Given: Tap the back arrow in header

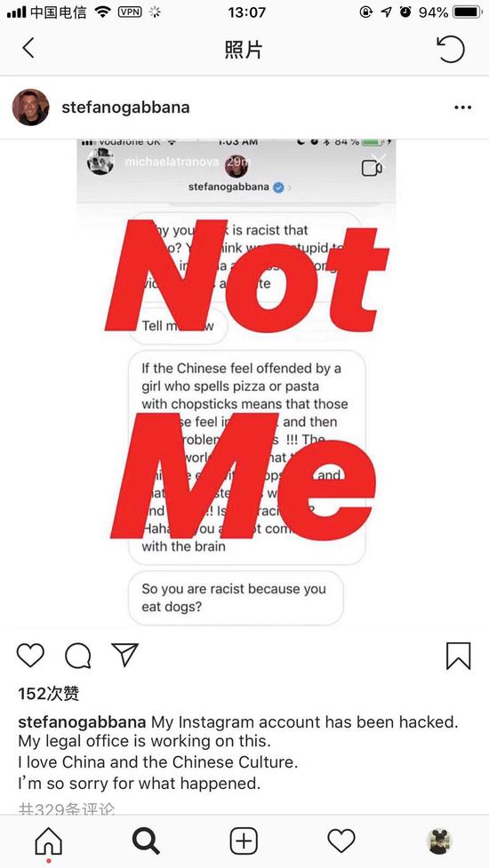Looking at the screenshot, I should 28,48.
